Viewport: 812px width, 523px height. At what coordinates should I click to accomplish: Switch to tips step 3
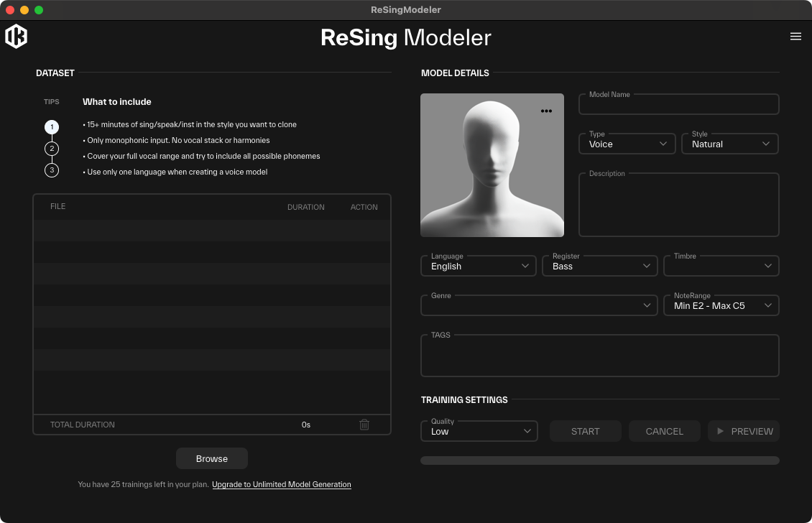[x=51, y=170]
